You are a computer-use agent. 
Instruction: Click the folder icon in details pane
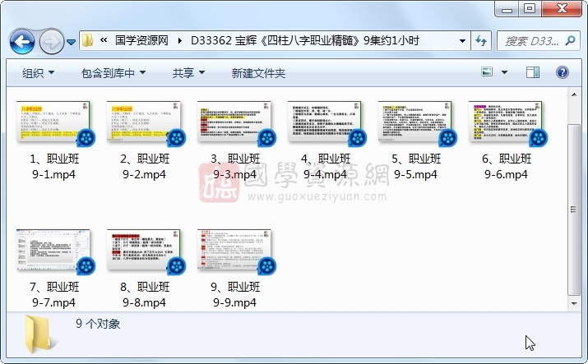(39, 334)
